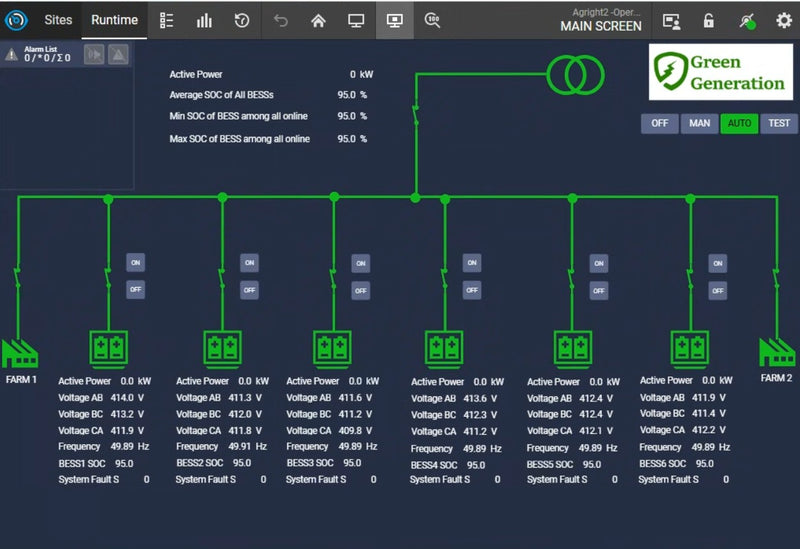Click BESS4 Voltage AB value 413.6
Screen dimensions: 800x549
tap(475, 398)
